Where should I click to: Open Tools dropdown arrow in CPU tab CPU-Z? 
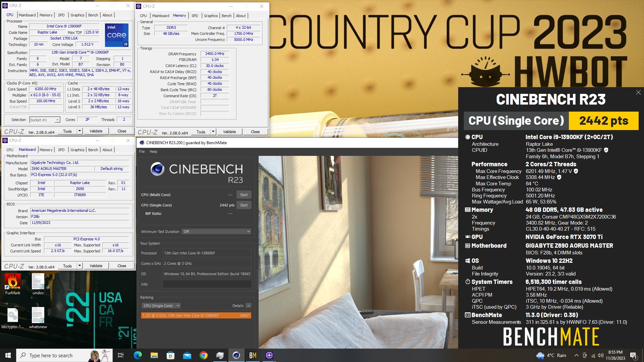(79, 131)
